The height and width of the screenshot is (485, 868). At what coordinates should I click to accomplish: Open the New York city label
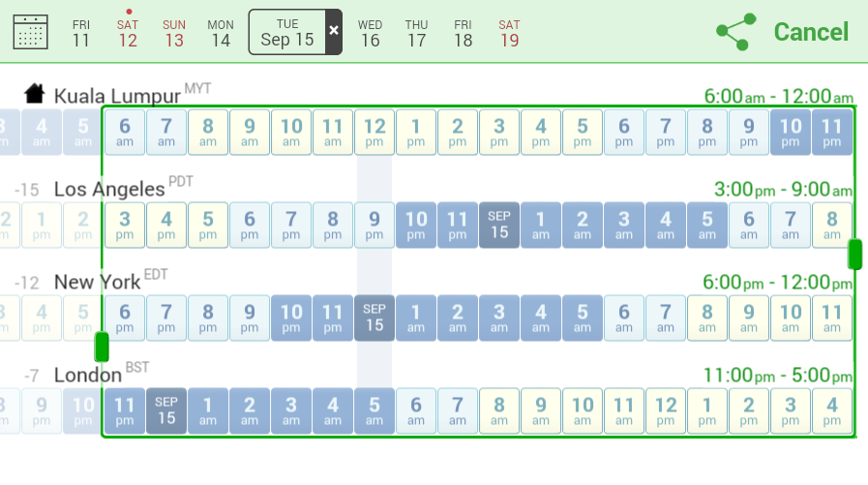(x=98, y=282)
